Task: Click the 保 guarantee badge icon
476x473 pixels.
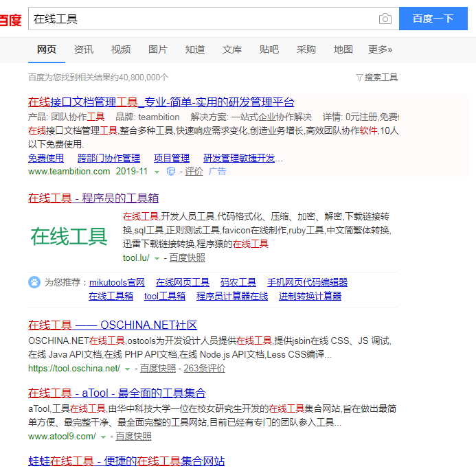Action: (171, 172)
